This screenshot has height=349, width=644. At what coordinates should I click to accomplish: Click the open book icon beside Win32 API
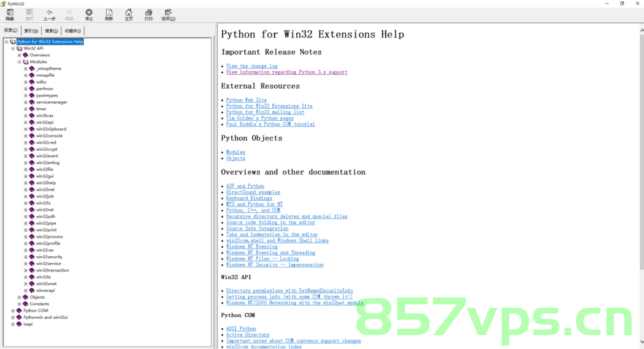coord(20,48)
